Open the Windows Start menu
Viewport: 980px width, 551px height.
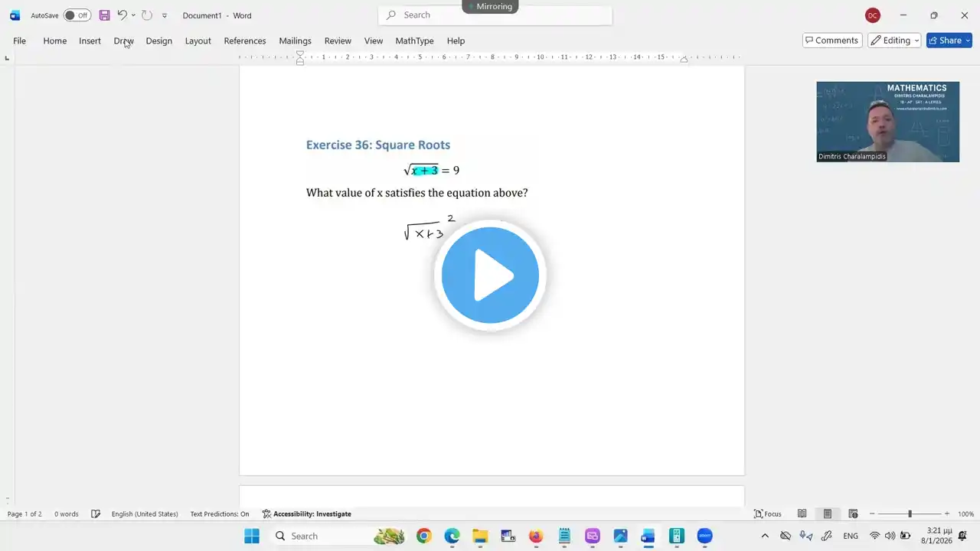pyautogui.click(x=252, y=536)
